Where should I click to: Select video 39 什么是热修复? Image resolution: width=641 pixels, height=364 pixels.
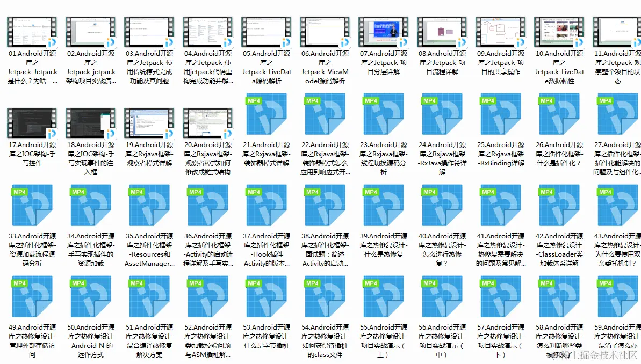(383, 206)
